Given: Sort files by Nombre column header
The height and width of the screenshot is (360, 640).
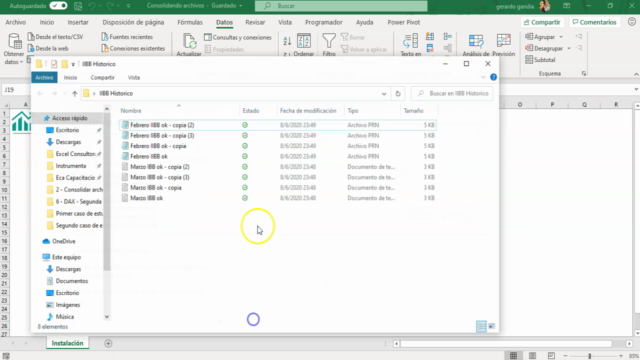Looking at the screenshot, I should click(x=131, y=111).
